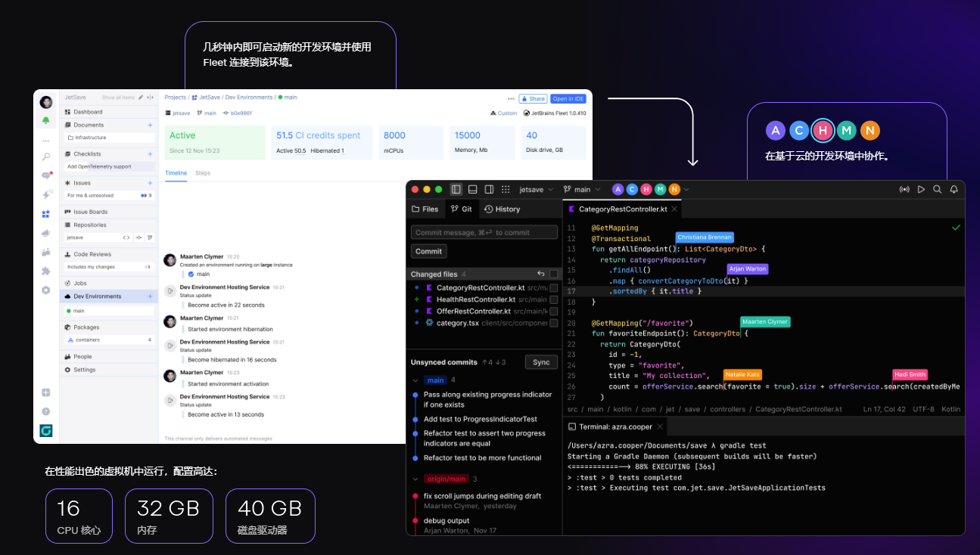Select the blue projects grid icon
Viewport: 980px width, 555px height.
[46, 214]
